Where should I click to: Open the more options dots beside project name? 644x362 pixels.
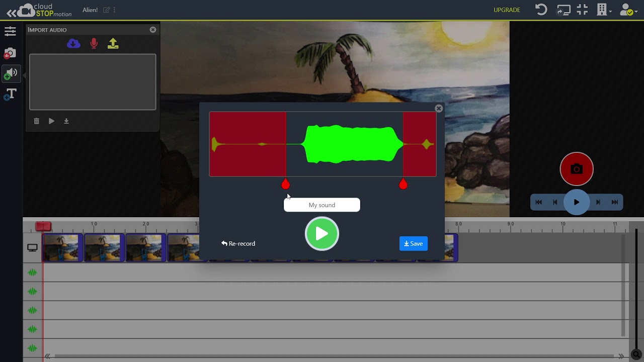pos(115,10)
